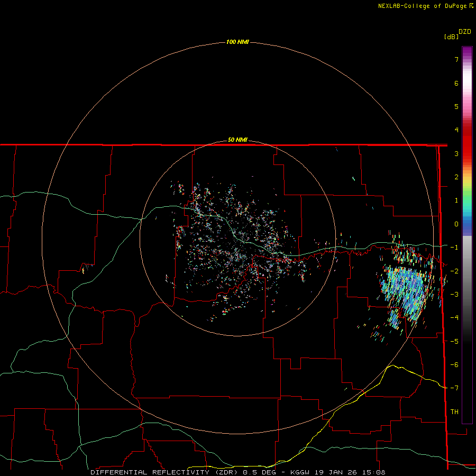Screen dimensions: 476x476
Task: Click the 100 NMI range ring label
Action: (237, 42)
